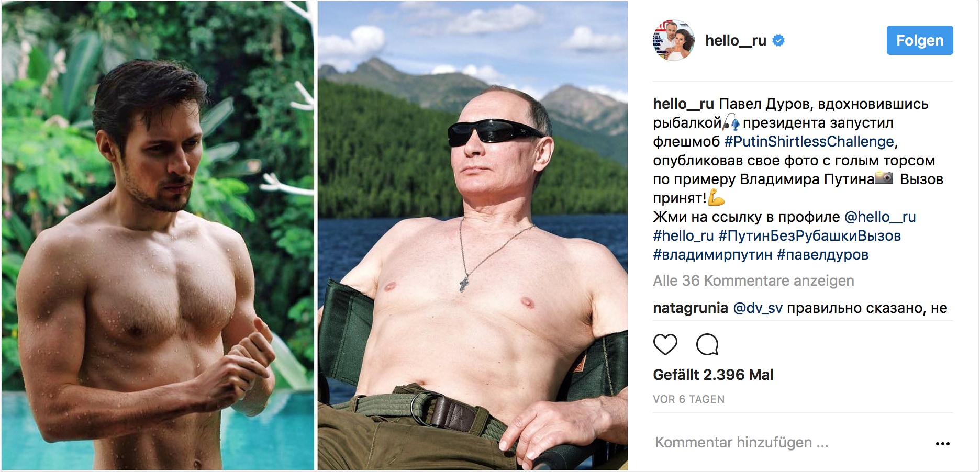Open #ПутинБезРубашкиВызов hashtag
This screenshot has height=472, width=980.
809,236
